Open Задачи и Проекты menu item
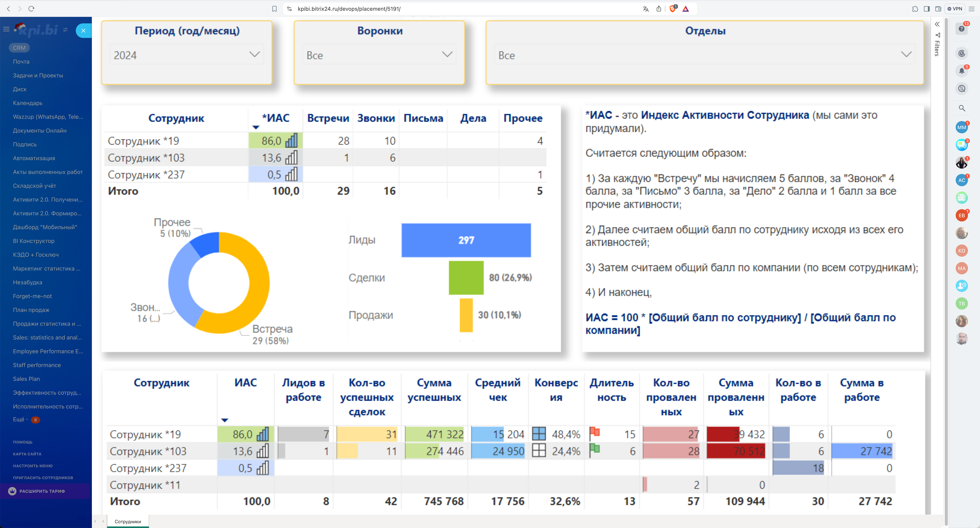The width and height of the screenshot is (980, 528). pos(38,75)
